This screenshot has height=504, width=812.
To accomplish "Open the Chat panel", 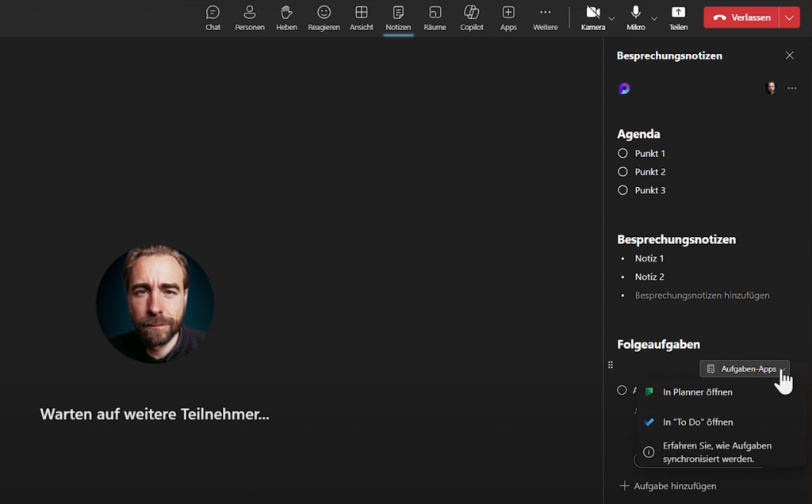I will [213, 17].
